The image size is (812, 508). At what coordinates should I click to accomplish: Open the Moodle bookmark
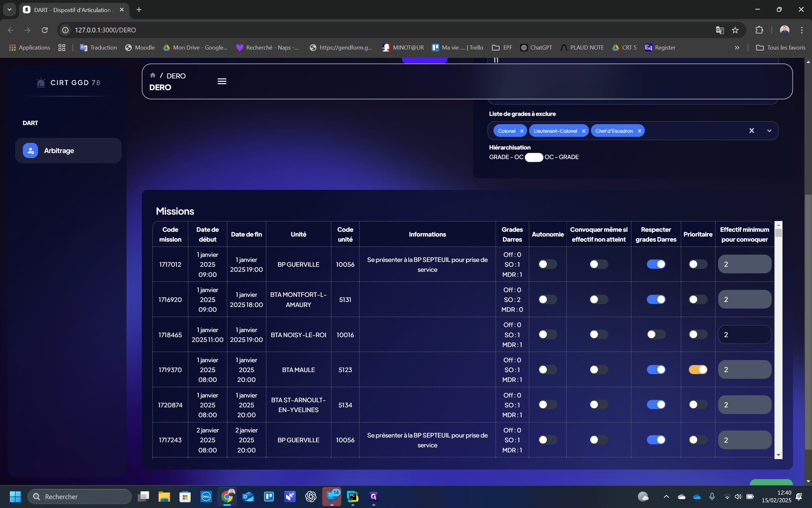pos(140,47)
